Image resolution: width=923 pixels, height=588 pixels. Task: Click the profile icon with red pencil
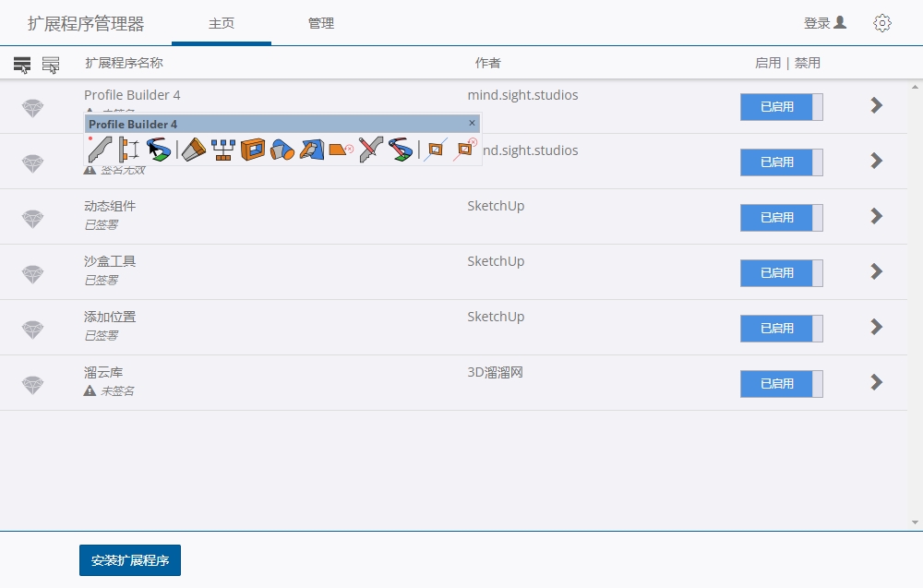pyautogui.click(x=370, y=149)
